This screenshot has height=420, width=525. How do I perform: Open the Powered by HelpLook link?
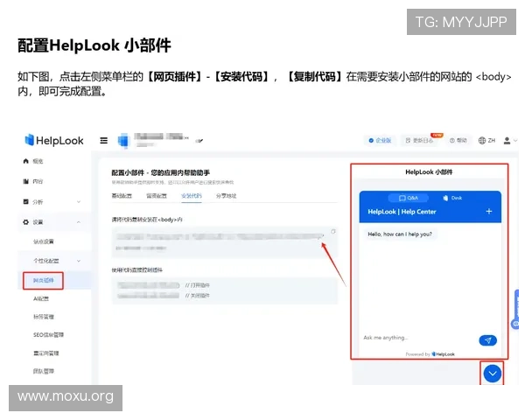click(x=430, y=354)
